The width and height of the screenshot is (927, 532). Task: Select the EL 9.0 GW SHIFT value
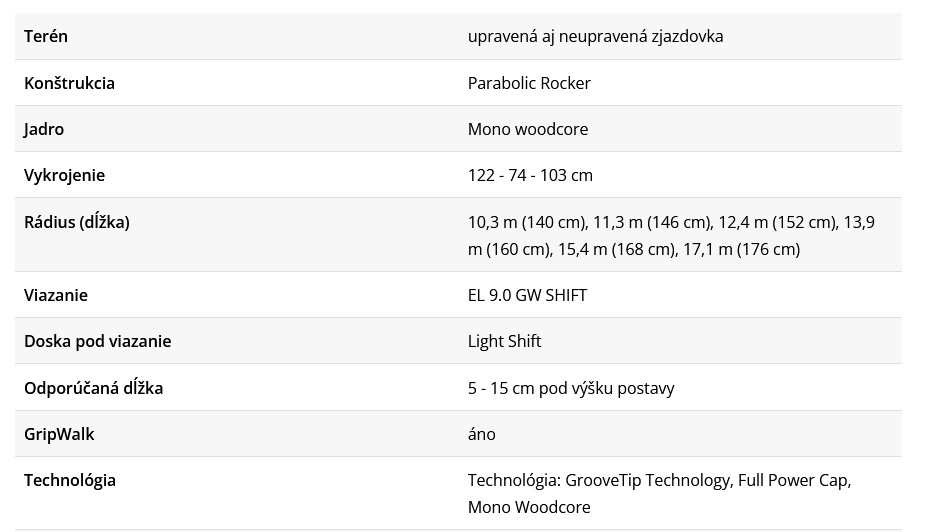pyautogui.click(x=527, y=296)
